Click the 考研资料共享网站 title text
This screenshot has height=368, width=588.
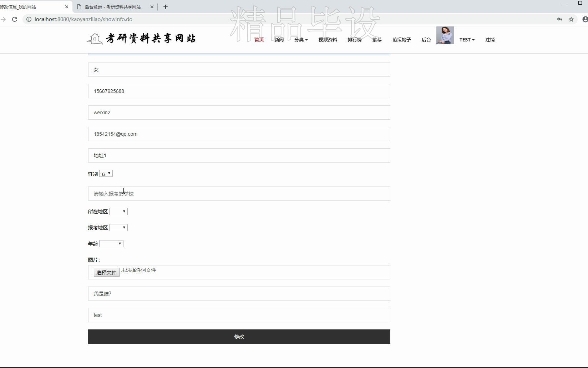pos(151,39)
